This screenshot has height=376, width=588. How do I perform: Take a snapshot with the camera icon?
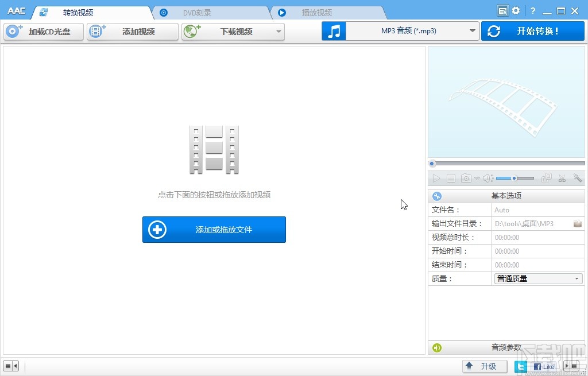(x=466, y=178)
